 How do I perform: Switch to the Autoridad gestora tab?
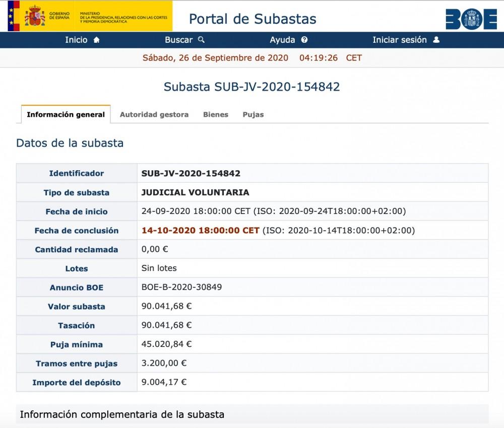[x=154, y=114]
